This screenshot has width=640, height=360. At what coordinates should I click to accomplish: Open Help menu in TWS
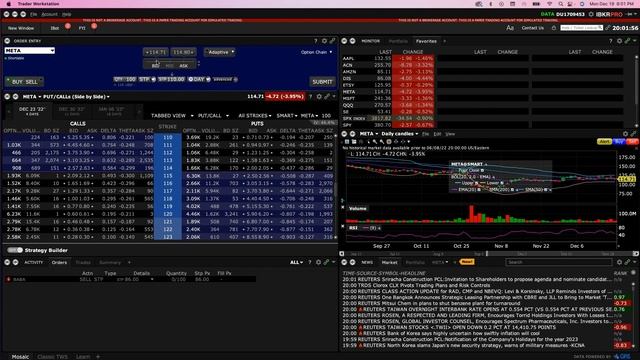click(x=67, y=14)
